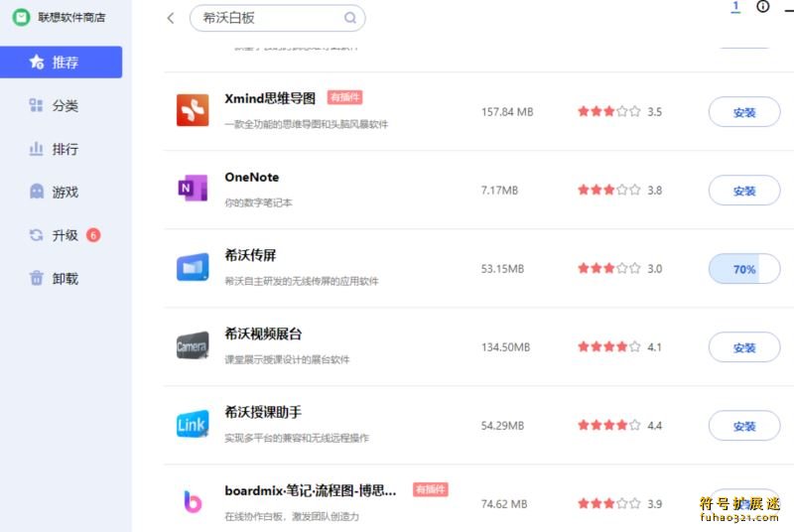Open the download manager counter icon

(x=735, y=7)
